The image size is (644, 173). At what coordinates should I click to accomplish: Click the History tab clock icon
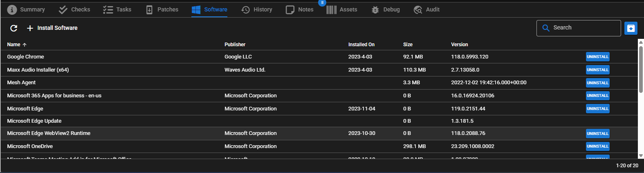[245, 9]
